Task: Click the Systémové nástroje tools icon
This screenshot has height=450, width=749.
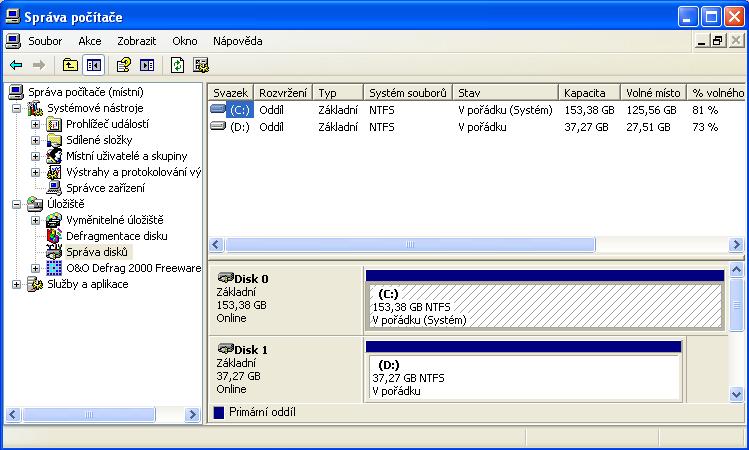Action: coord(35,108)
